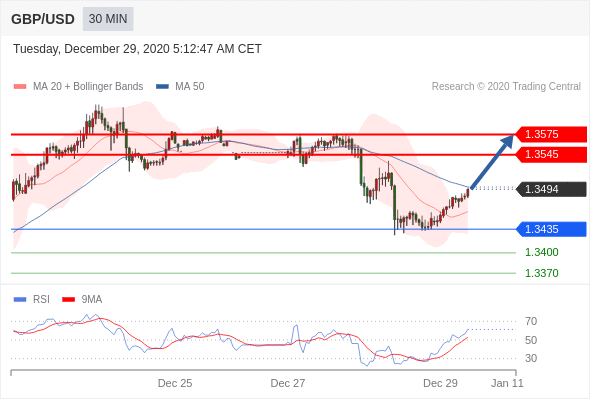The width and height of the screenshot is (590, 400).
Task: Click the 1.3400 green support label
Action: pyautogui.click(x=541, y=252)
